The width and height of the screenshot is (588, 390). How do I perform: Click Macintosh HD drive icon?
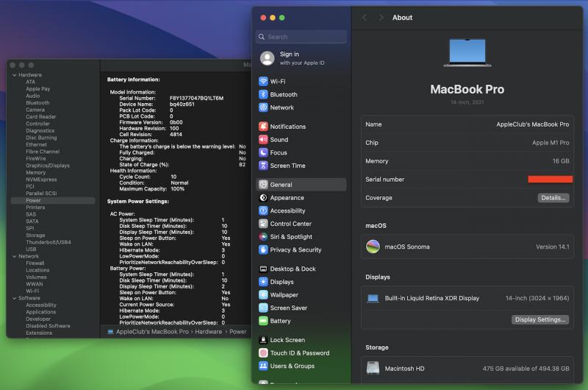pyautogui.click(x=373, y=368)
